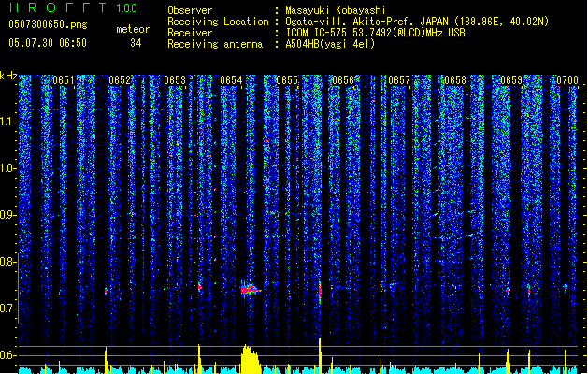Click the 0.6 kHz axis label

(x=8, y=355)
